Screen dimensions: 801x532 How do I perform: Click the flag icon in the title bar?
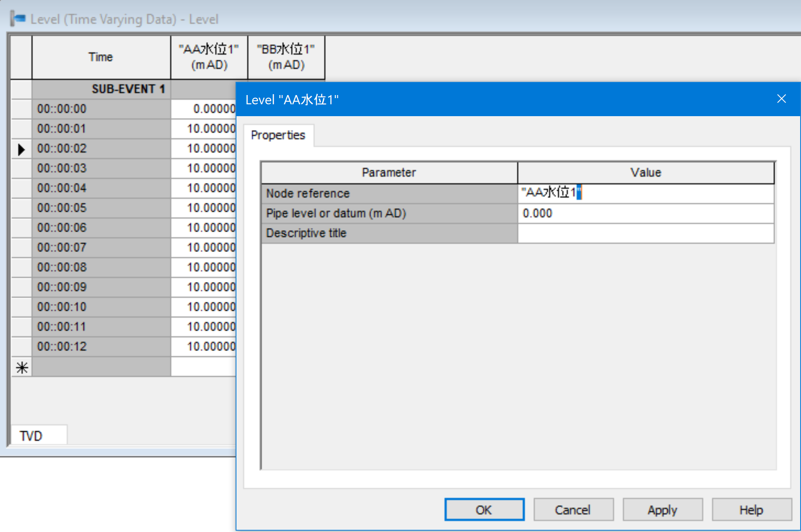(x=18, y=18)
